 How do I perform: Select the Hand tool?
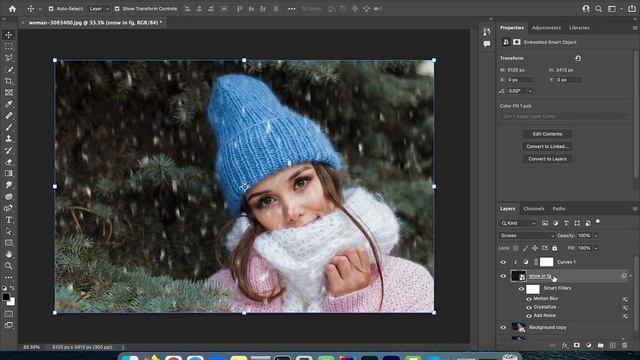point(9,254)
